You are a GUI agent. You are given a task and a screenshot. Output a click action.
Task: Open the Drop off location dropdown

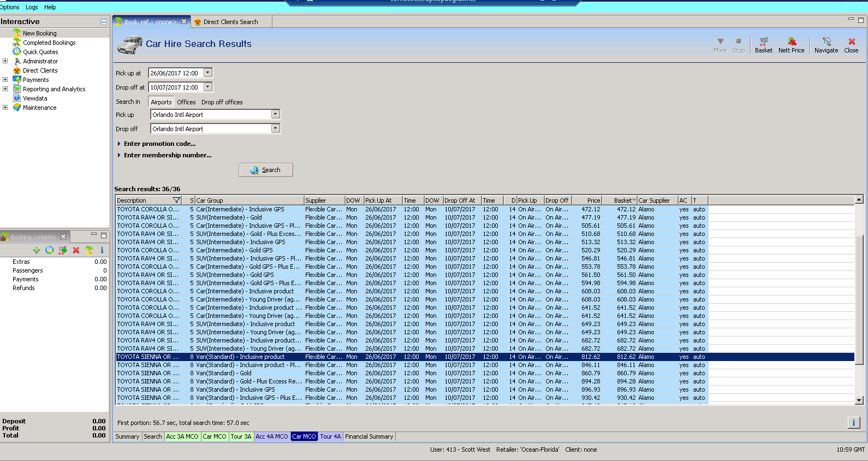tap(276, 128)
